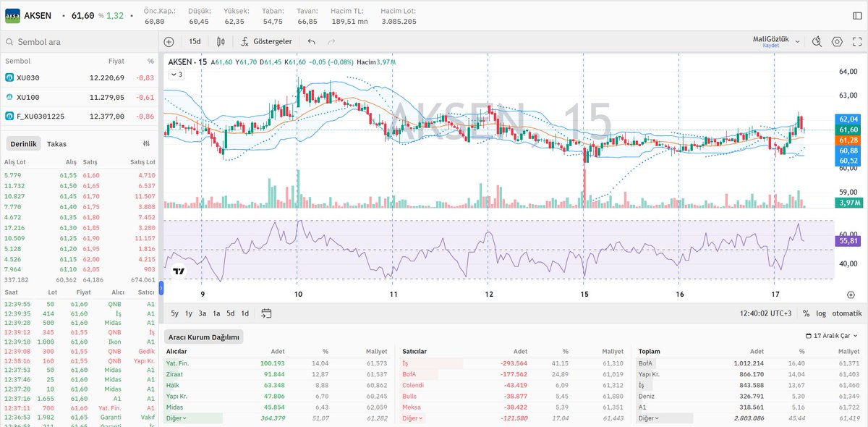Open the MaliGözlük layout dropdown arrow

point(798,42)
